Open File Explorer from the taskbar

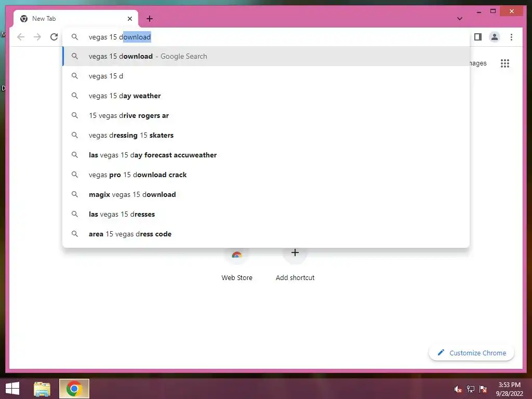tap(42, 389)
